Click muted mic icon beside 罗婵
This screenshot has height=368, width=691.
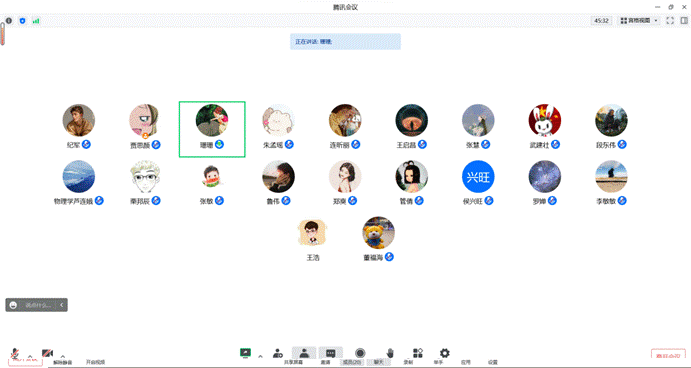(x=552, y=201)
